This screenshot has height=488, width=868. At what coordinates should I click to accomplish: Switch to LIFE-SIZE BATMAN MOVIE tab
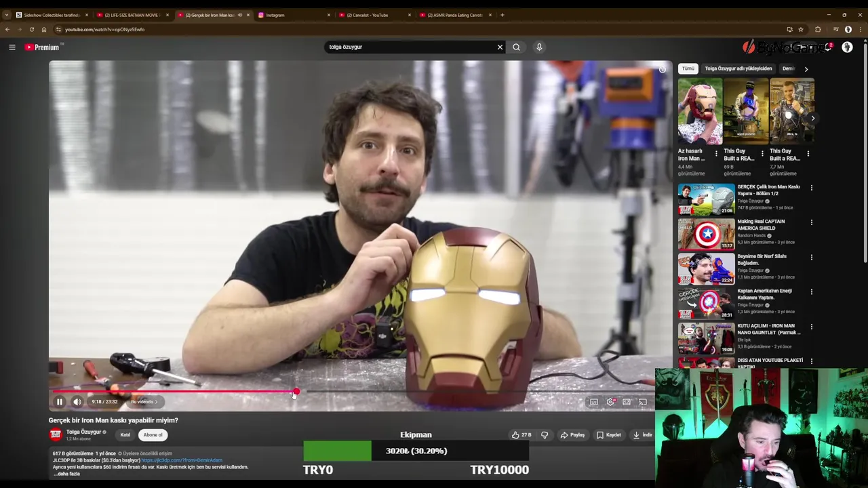tap(132, 15)
